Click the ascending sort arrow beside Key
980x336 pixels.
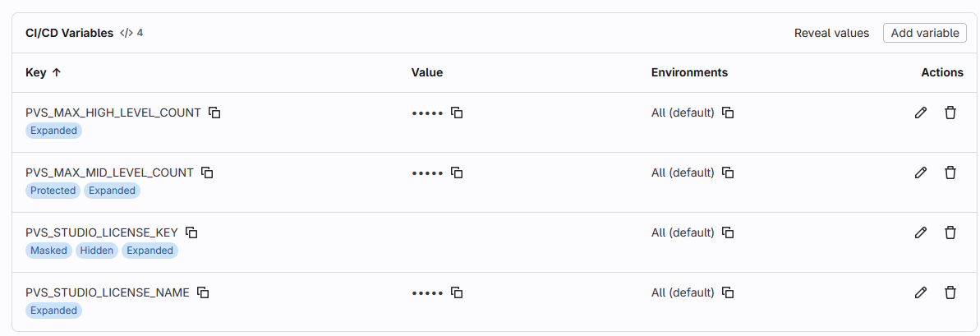(x=57, y=72)
